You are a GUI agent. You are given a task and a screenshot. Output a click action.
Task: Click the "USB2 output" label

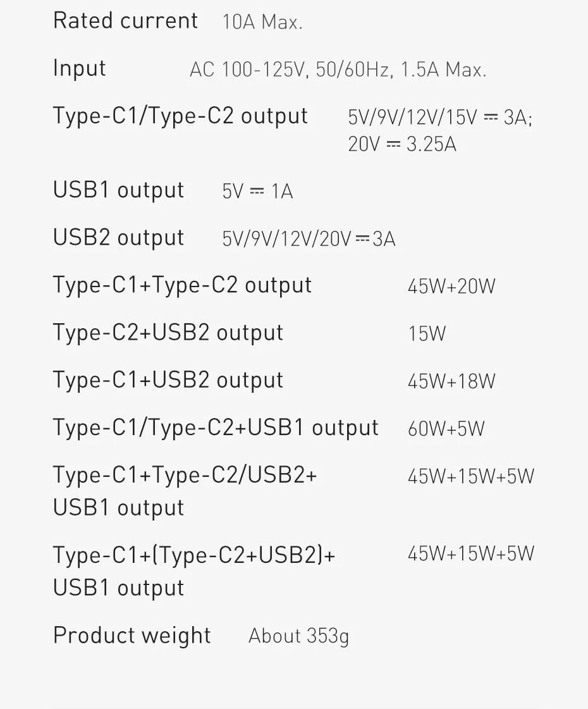click(119, 238)
